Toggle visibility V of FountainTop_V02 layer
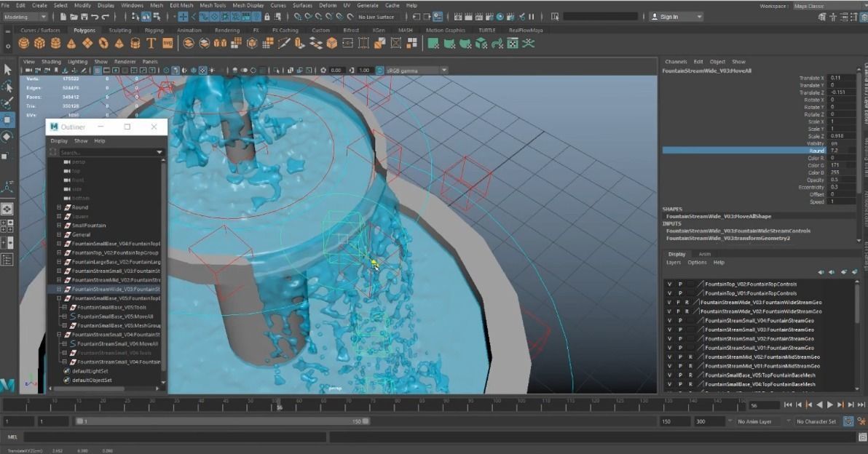Image resolution: width=868 pixels, height=454 pixels. point(669,284)
